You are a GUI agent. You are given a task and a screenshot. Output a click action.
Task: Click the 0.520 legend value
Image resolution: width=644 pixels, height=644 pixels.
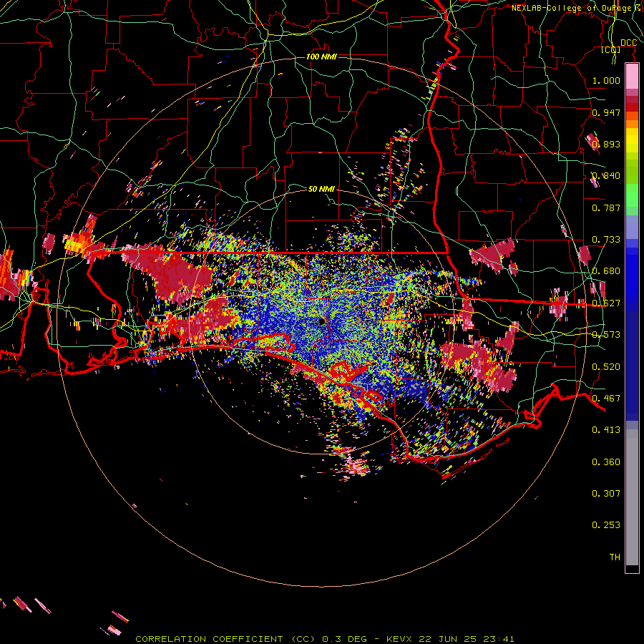(606, 367)
